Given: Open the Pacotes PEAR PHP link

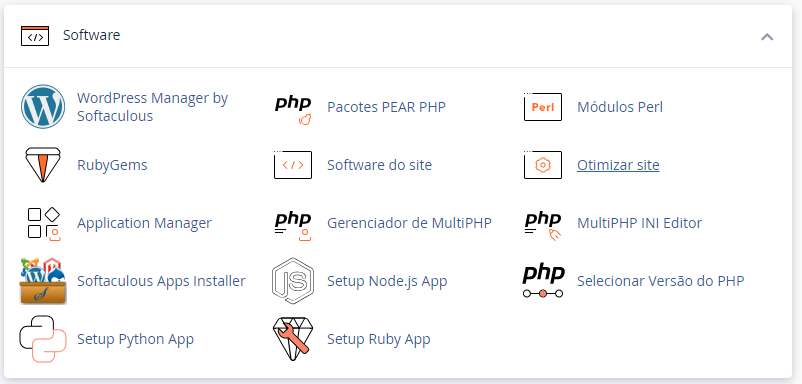Looking at the screenshot, I should [x=386, y=107].
